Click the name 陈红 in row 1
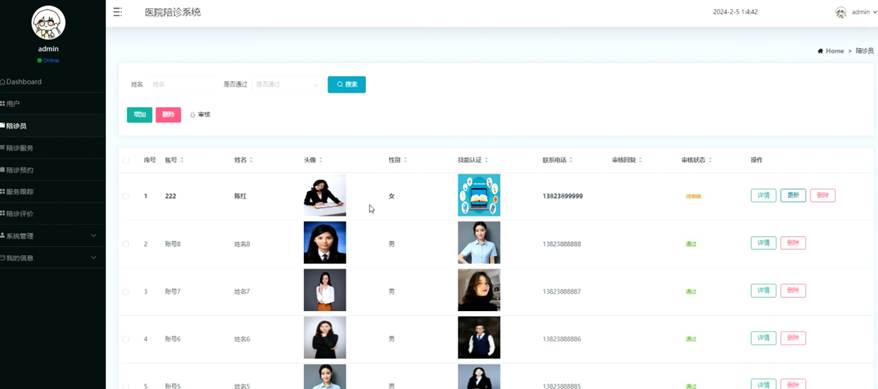Image resolution: width=878 pixels, height=389 pixels. tap(240, 196)
